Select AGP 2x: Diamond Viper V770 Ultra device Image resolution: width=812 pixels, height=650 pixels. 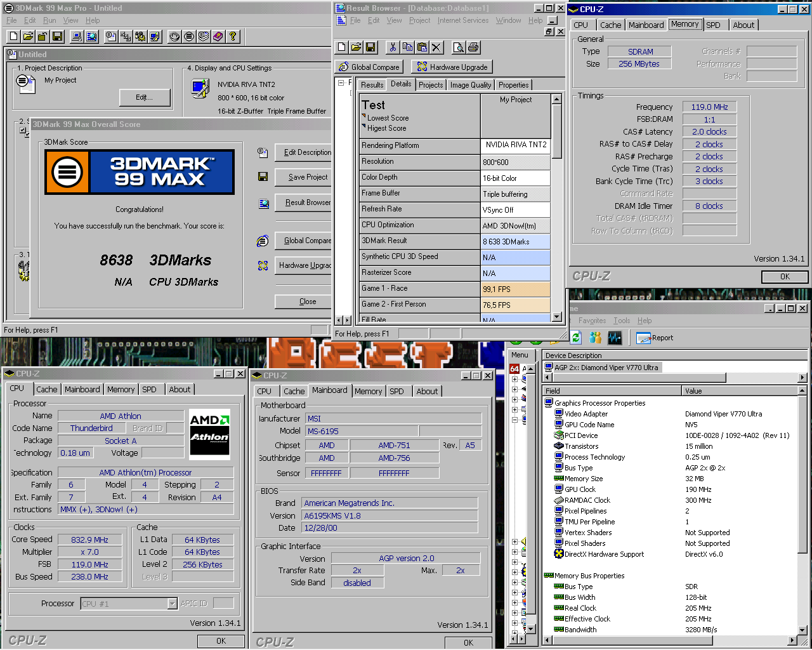(602, 368)
